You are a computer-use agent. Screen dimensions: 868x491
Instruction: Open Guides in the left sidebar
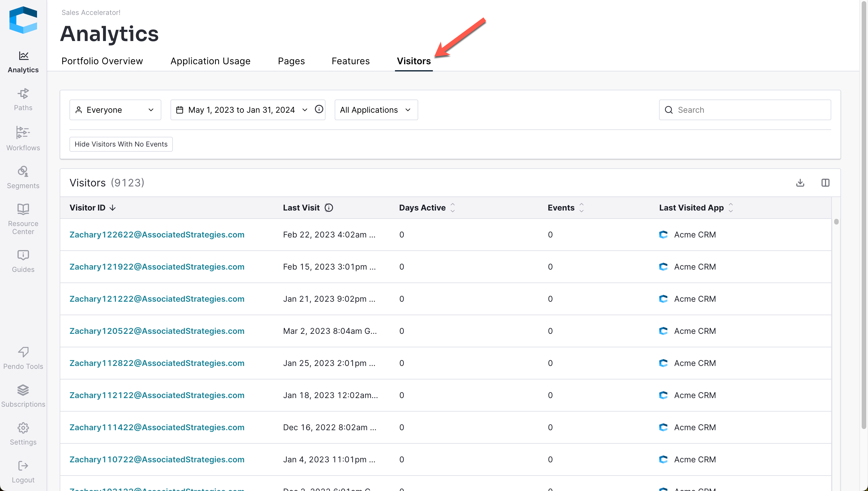23,261
